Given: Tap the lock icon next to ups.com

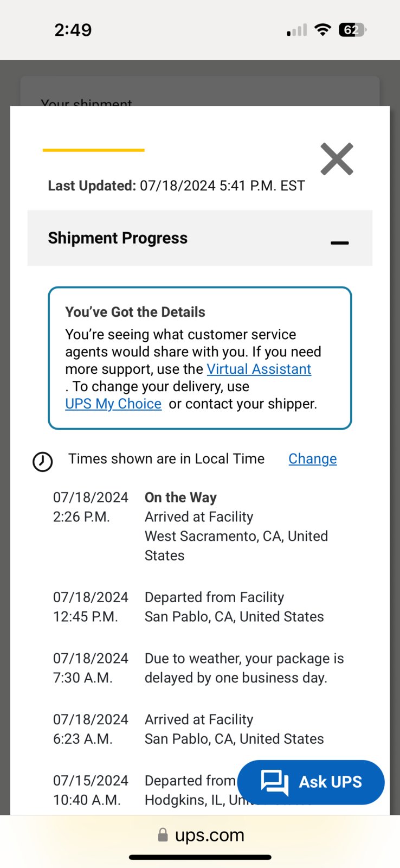Looking at the screenshot, I should pos(163,835).
